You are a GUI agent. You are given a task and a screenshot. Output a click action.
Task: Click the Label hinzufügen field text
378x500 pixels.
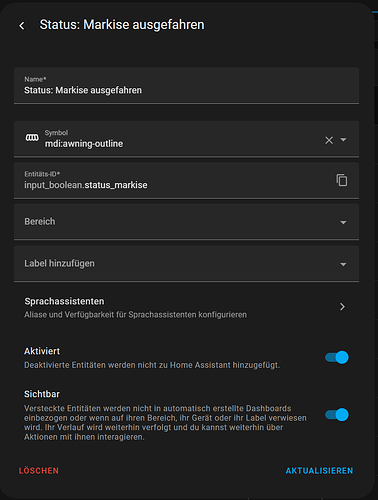pyautogui.click(x=59, y=263)
